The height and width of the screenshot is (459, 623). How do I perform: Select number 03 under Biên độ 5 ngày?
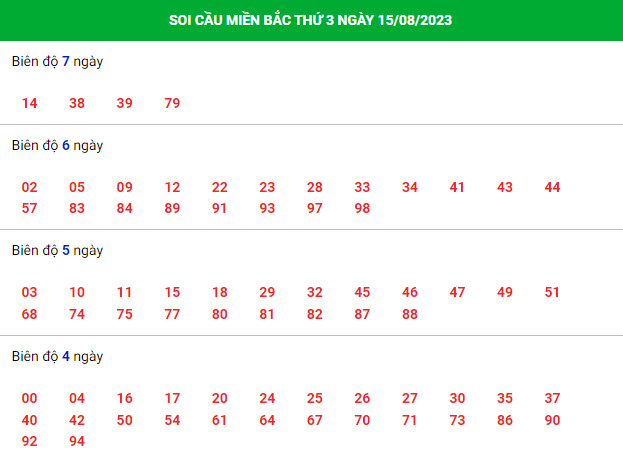tap(29, 292)
